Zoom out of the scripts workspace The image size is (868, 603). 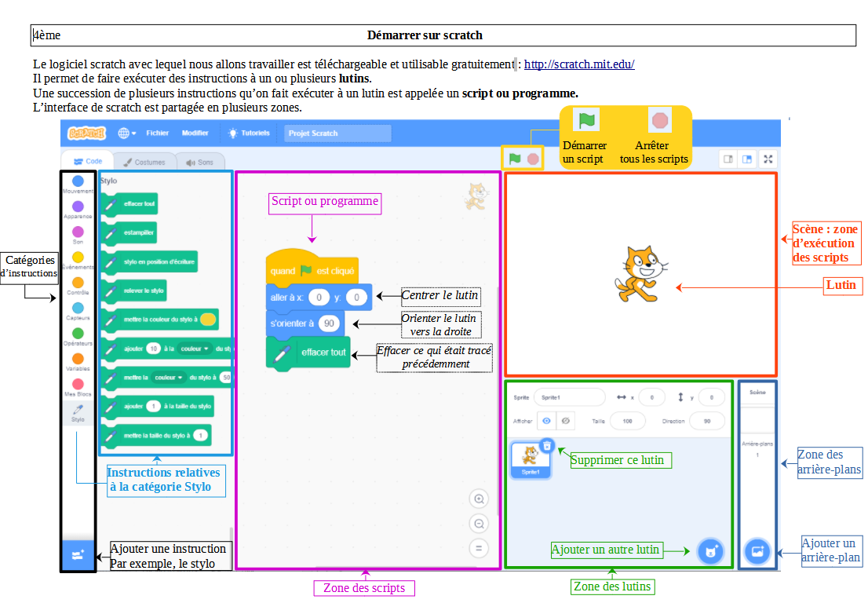[x=480, y=524]
